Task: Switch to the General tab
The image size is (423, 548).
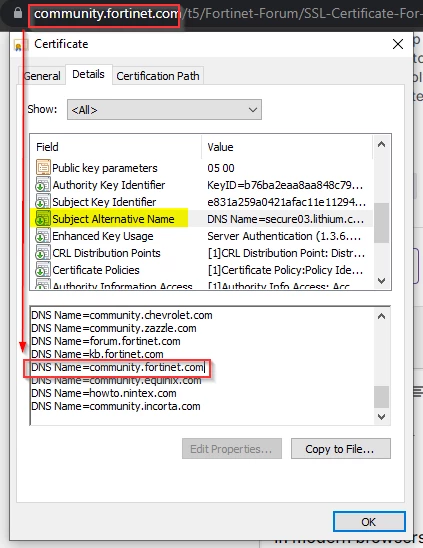Action: click(42, 76)
